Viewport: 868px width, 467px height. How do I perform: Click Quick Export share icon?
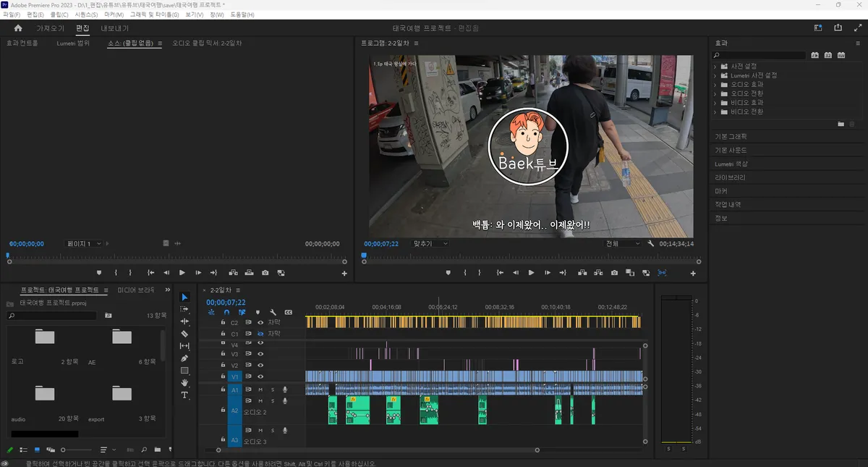tap(838, 28)
